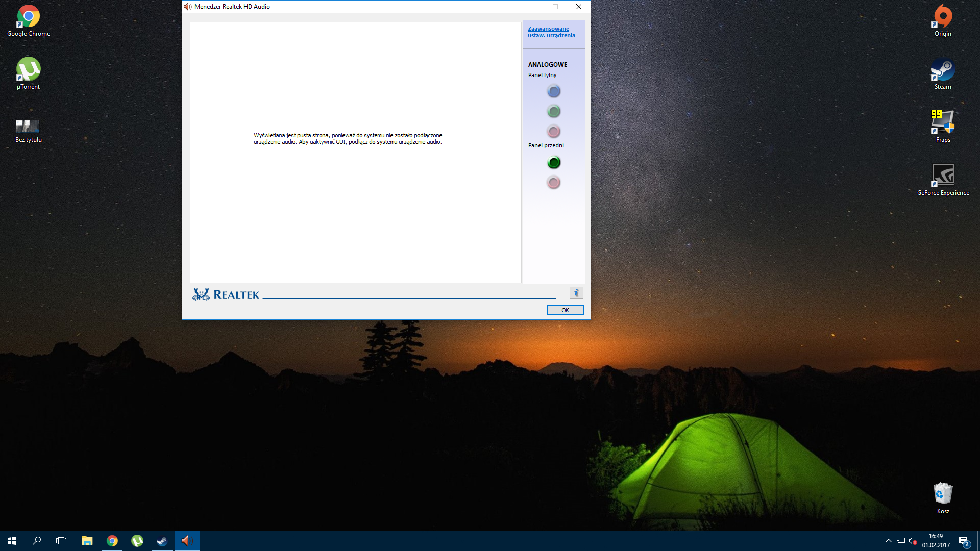Open File Explorer from the taskbar
The image size is (980, 551).
click(87, 541)
